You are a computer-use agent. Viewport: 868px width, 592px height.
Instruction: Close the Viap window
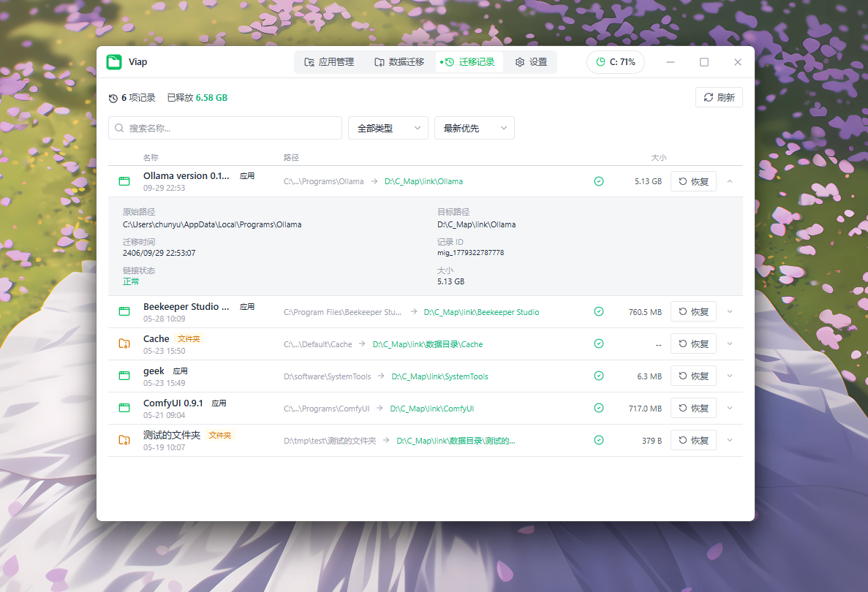[x=737, y=62]
